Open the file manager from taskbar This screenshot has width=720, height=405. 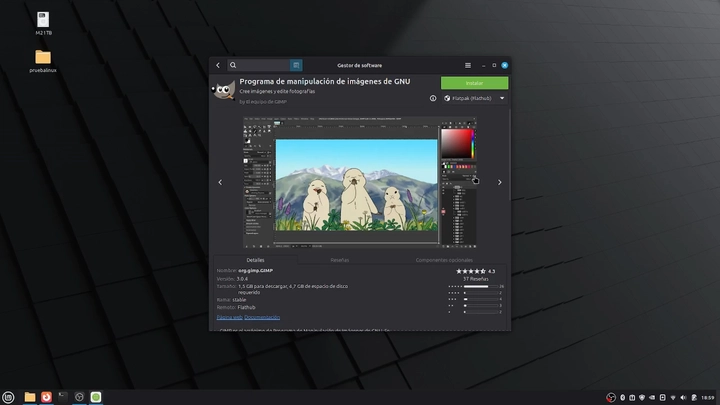pyautogui.click(x=30, y=397)
